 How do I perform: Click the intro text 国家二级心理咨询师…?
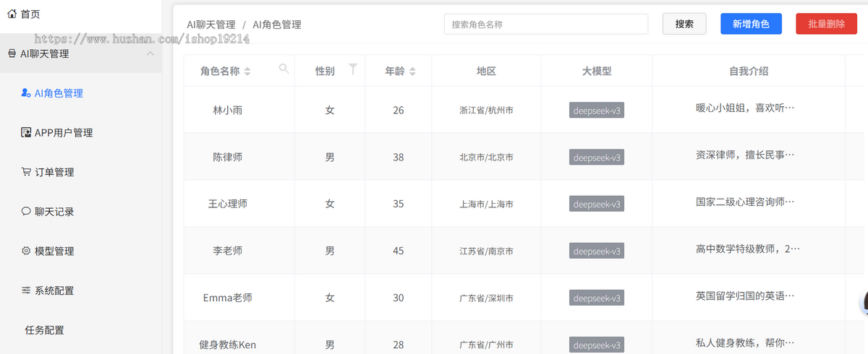tap(745, 202)
